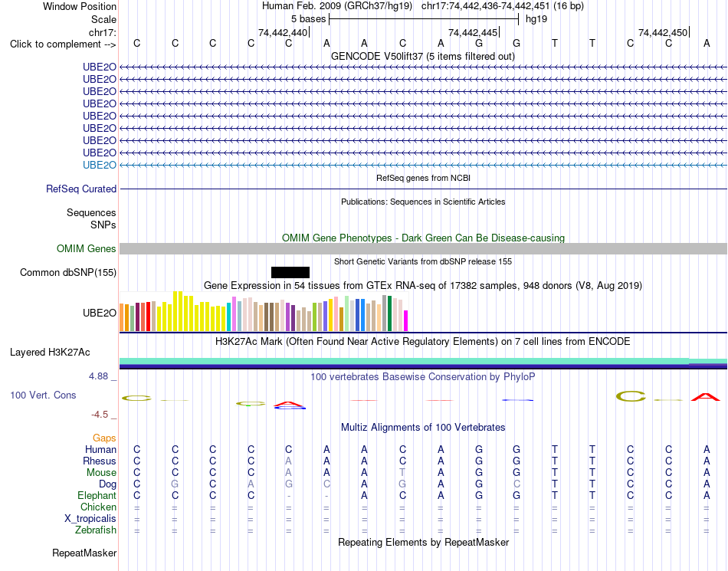
Task: Click the magenta bar ending the GTEx chart
Action: pos(406,321)
